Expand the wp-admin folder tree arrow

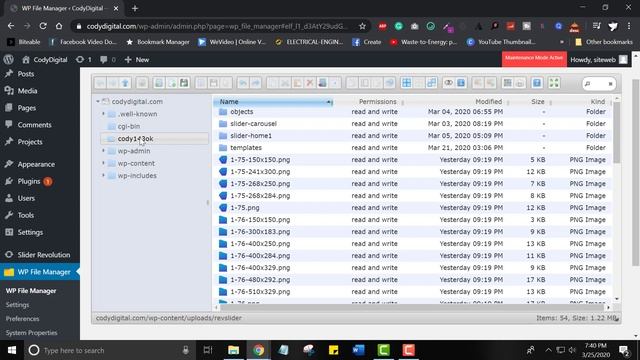[x=103, y=151]
